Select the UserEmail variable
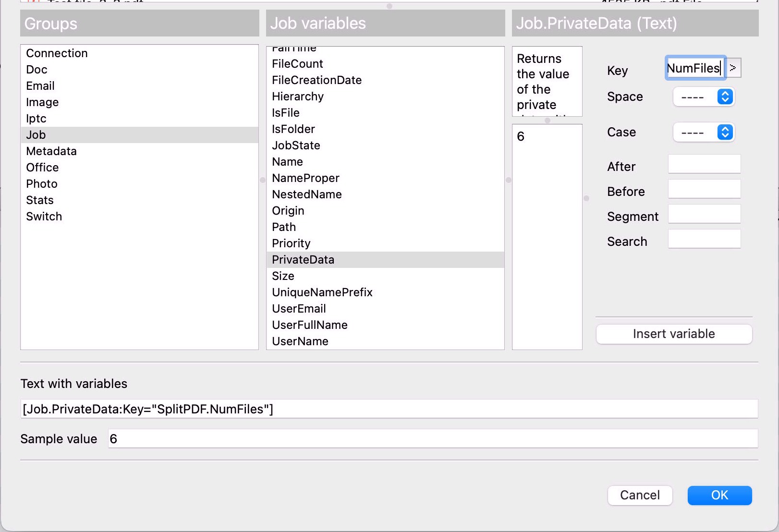This screenshot has height=532, width=779. tap(299, 308)
